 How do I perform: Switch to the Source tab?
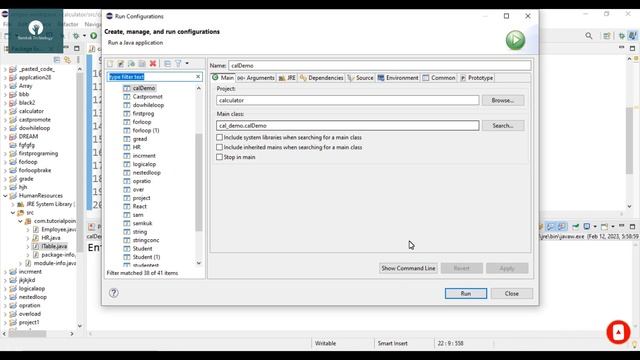360,78
